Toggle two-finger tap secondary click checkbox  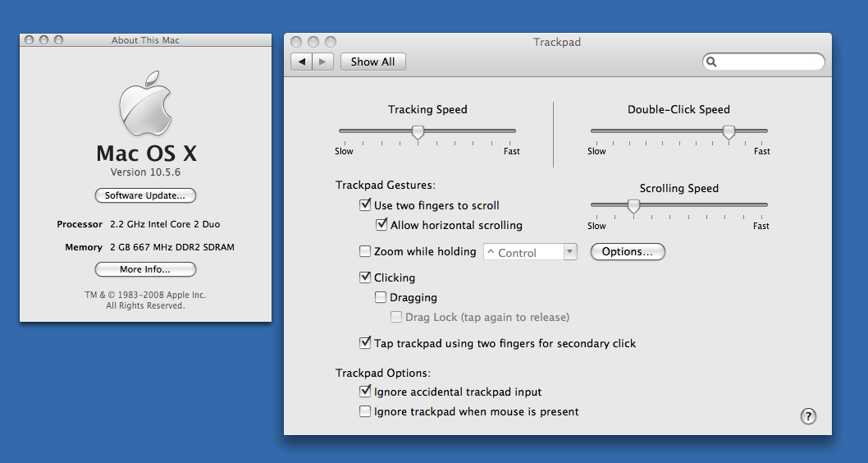365,343
